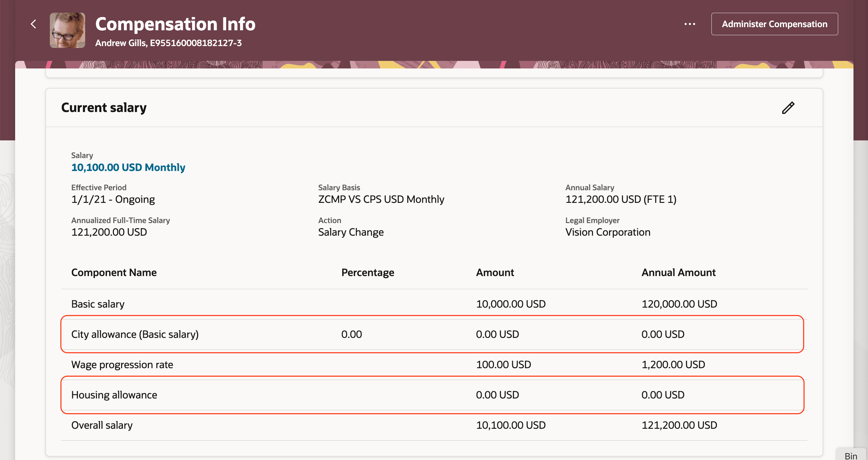
Task: Select the City allowance (Basic salary) row
Action: tap(135, 334)
